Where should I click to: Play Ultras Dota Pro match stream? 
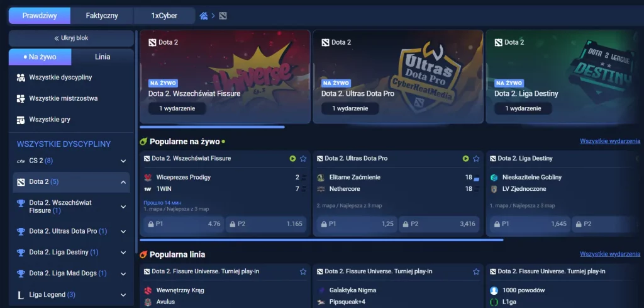[x=465, y=158]
